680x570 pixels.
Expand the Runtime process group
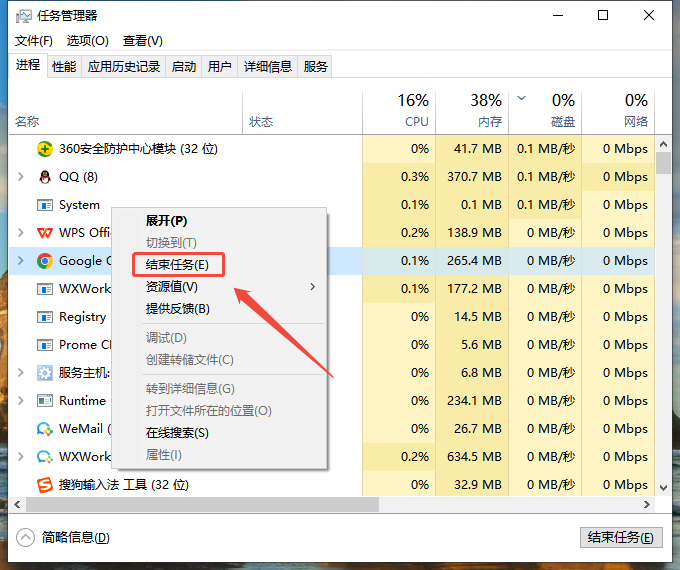click(x=20, y=400)
